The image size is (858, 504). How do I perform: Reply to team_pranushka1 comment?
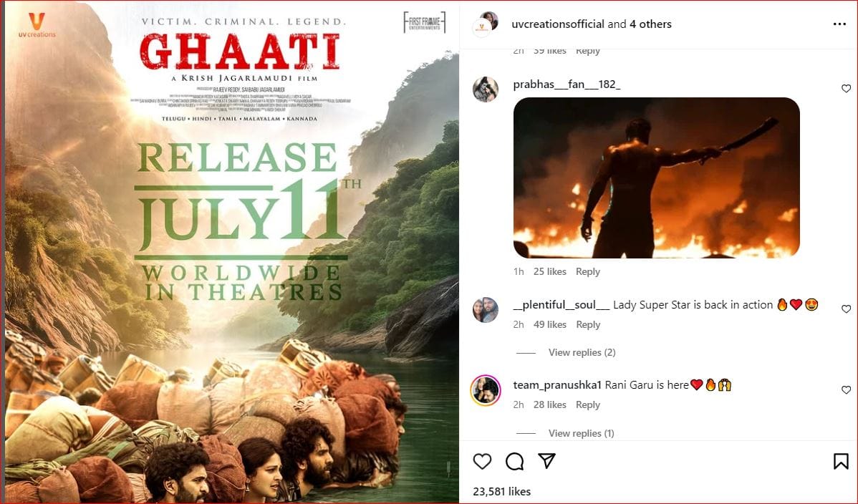point(588,405)
